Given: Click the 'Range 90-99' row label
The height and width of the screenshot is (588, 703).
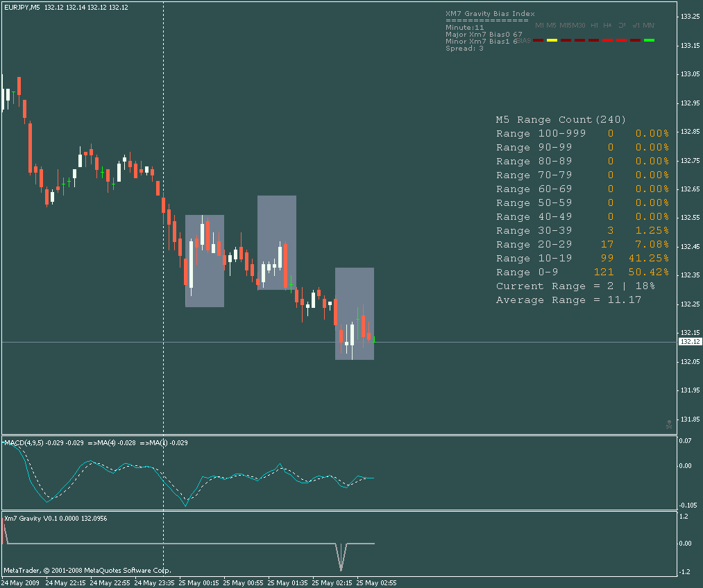Looking at the screenshot, I should [534, 147].
